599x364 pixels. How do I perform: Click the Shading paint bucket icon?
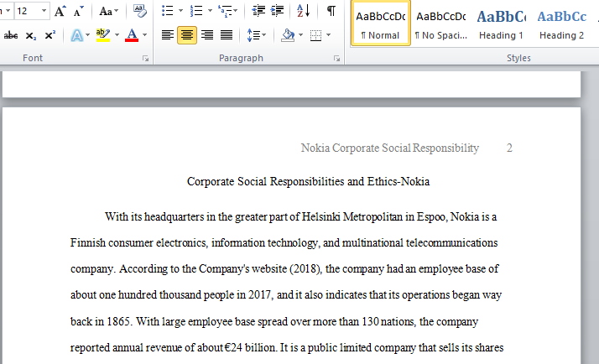[287, 35]
